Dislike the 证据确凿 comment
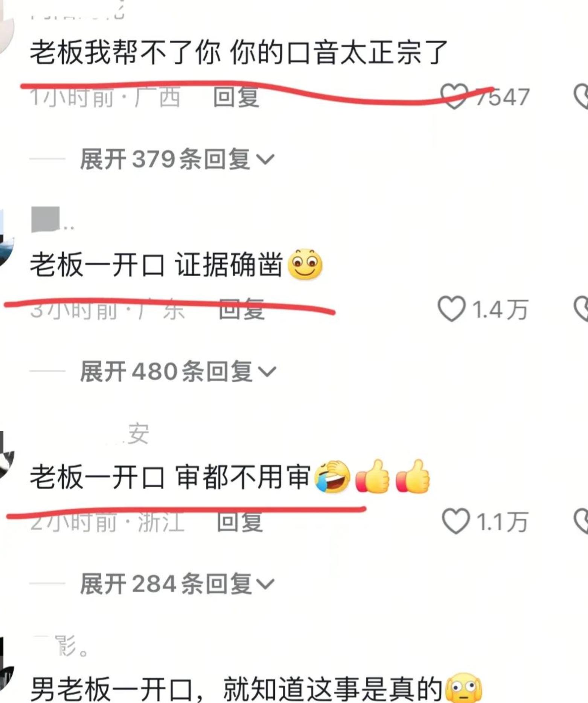Viewport: 588px width, 703px height. [x=581, y=309]
